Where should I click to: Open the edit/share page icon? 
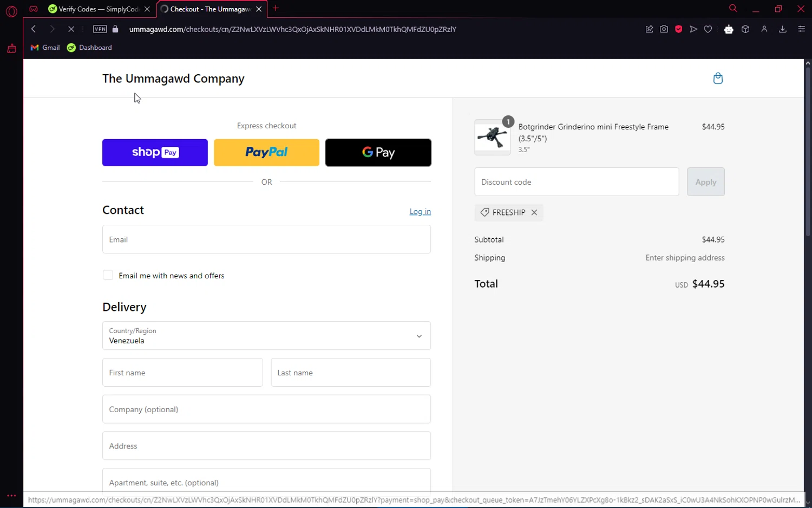[649, 29]
